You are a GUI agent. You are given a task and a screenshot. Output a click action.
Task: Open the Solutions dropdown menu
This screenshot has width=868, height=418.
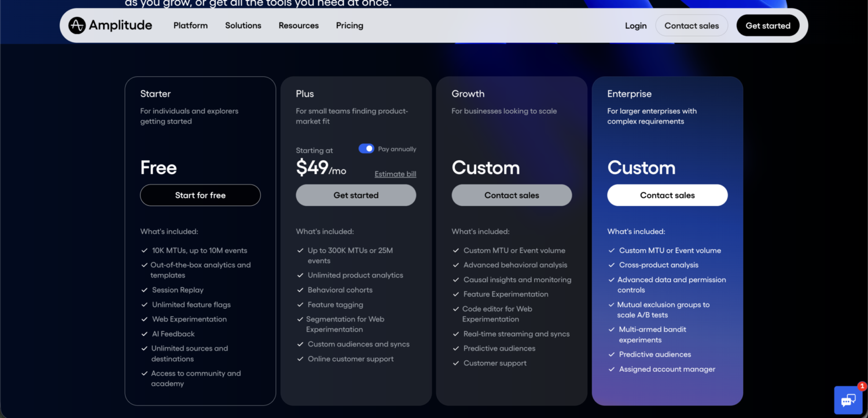243,25
